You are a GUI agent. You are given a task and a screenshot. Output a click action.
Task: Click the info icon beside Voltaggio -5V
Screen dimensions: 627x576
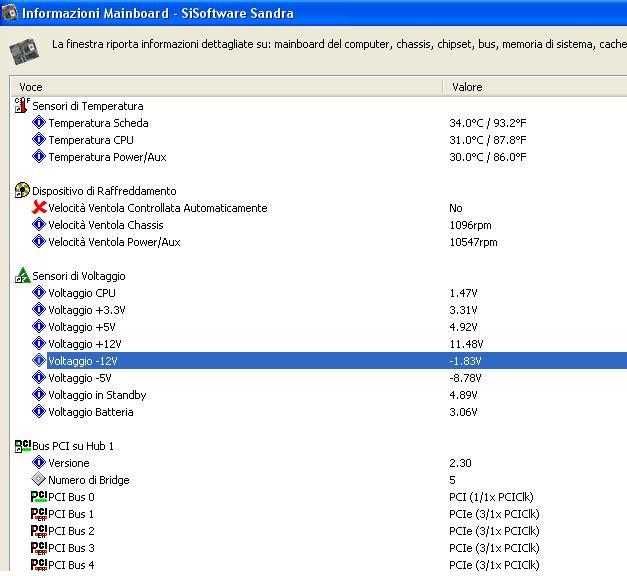(x=39, y=377)
